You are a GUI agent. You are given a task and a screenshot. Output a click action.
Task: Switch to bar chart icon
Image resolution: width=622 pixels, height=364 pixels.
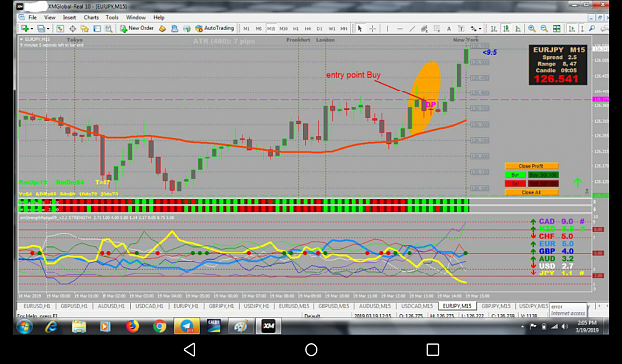point(493,28)
